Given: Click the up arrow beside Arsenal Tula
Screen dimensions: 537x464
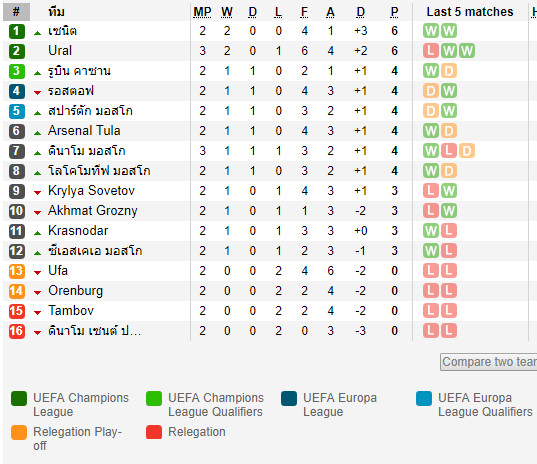Looking at the screenshot, I should coord(38,133).
